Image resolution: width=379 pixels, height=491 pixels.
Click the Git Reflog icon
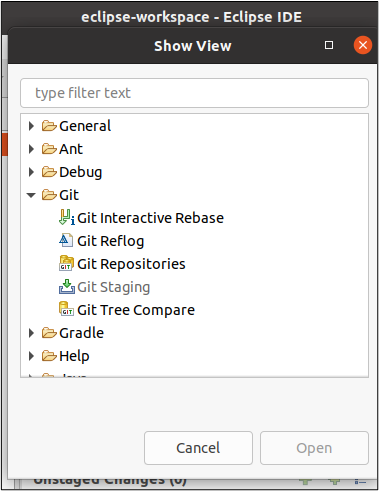point(66,240)
